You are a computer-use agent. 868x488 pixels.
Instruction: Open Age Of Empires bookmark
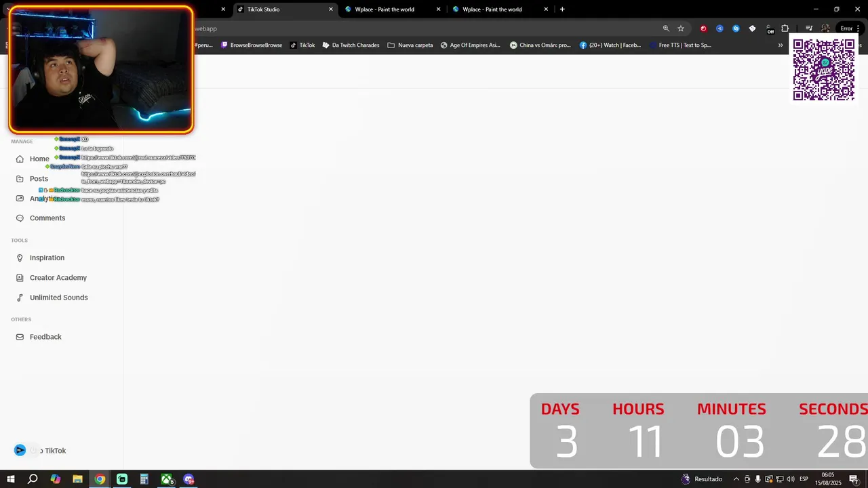click(x=470, y=45)
